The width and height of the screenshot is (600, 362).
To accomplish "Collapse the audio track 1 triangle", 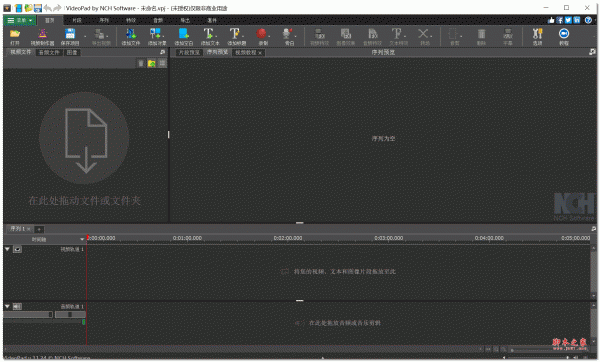I will click(7, 307).
